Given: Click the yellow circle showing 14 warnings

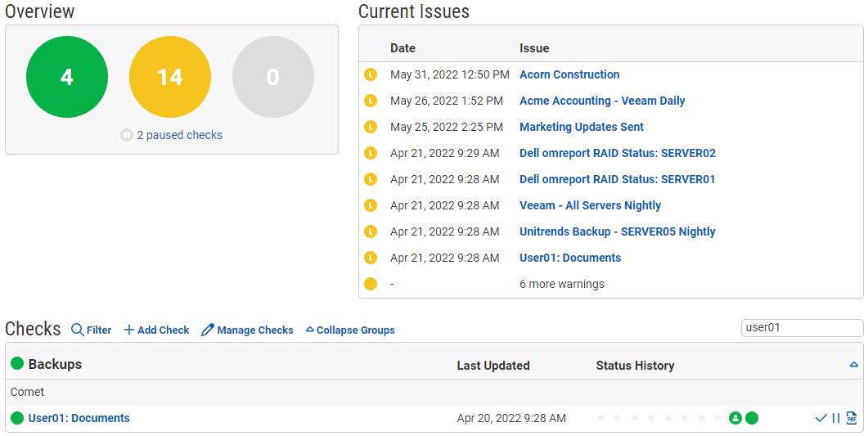Looking at the screenshot, I should 170,77.
